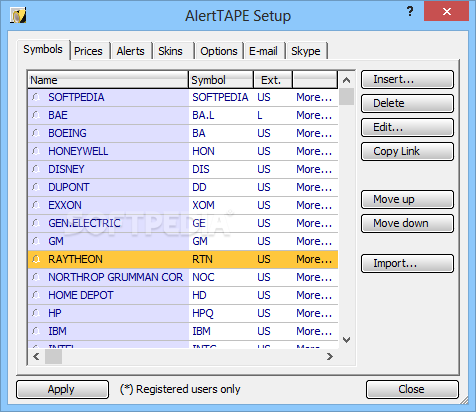Click the bell icon next to GEN.ELECTRIC
Screen dimensions: 476x412
(x=36, y=223)
